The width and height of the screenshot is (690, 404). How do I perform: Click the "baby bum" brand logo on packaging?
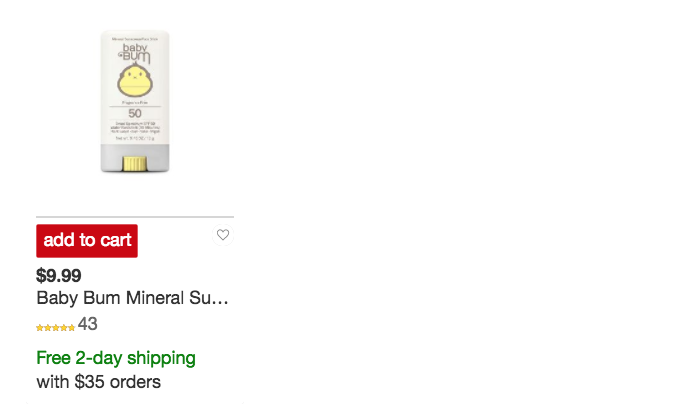(x=135, y=53)
